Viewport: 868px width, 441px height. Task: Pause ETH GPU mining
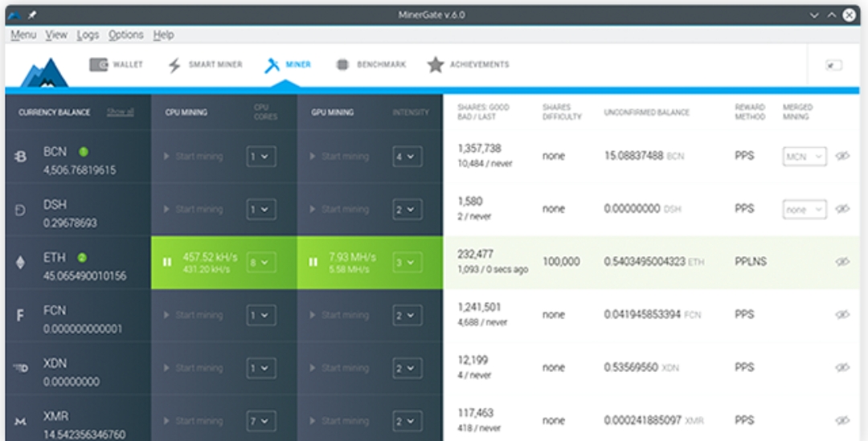(x=313, y=262)
